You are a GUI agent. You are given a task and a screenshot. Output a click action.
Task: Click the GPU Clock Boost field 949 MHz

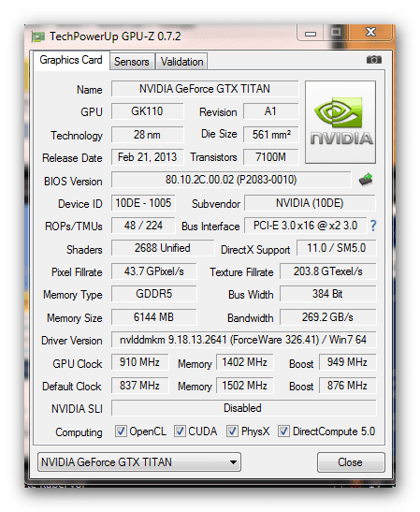coord(347,362)
